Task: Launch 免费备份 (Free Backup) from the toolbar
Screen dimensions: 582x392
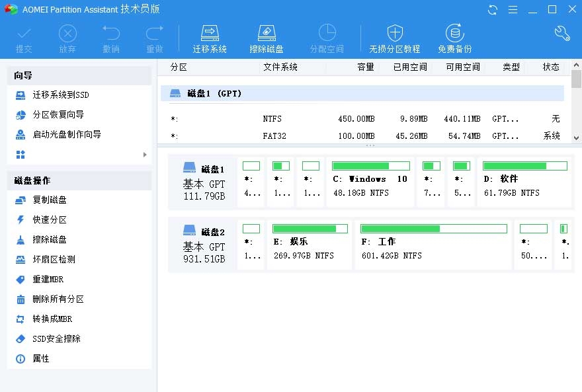Action: point(454,38)
